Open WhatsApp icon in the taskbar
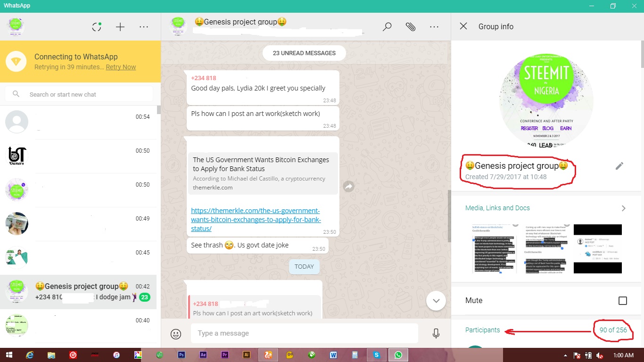 point(398,354)
